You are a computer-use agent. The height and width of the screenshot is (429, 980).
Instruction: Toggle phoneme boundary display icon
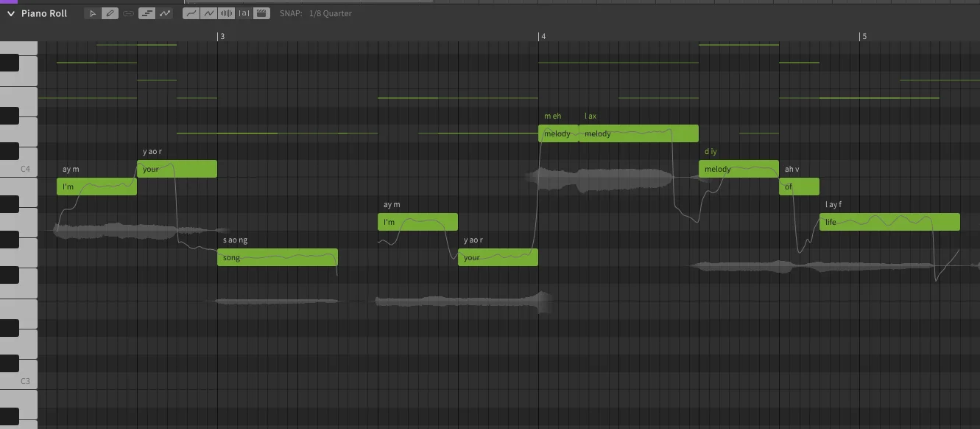click(x=244, y=13)
